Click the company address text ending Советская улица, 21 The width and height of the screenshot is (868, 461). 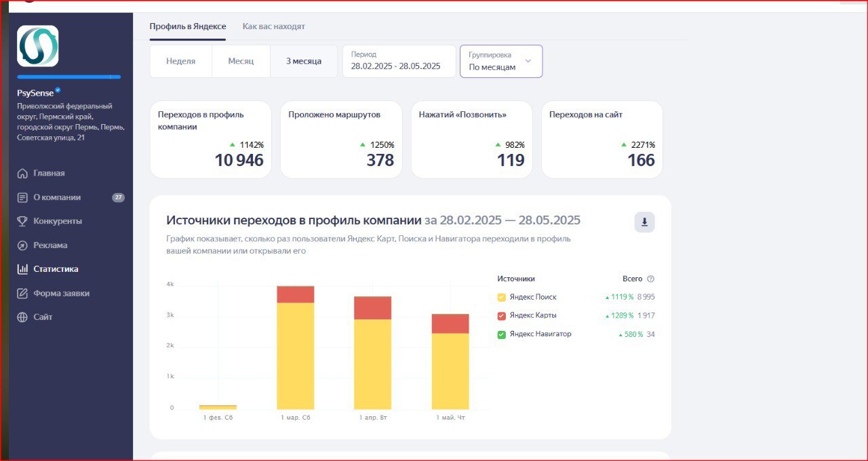point(71,122)
